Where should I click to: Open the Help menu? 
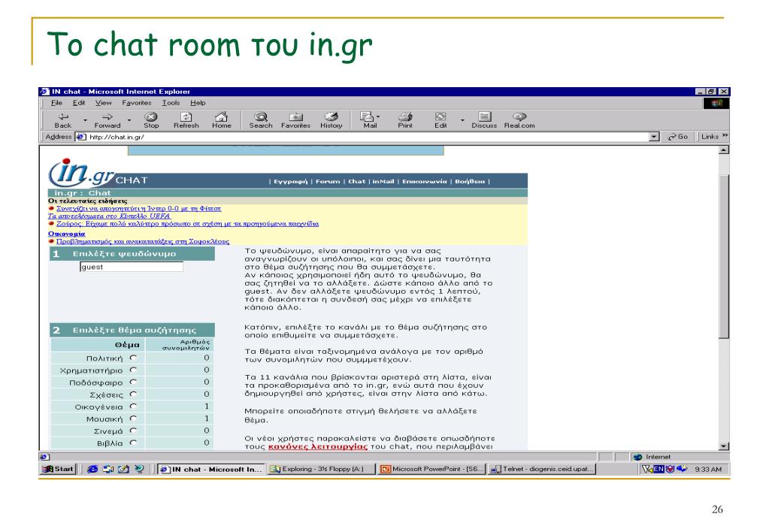pos(198,103)
